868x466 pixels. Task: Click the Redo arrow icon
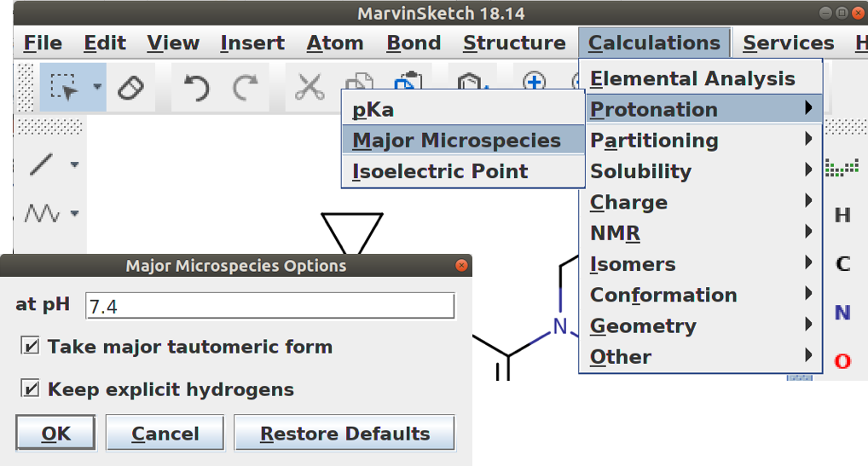click(246, 88)
